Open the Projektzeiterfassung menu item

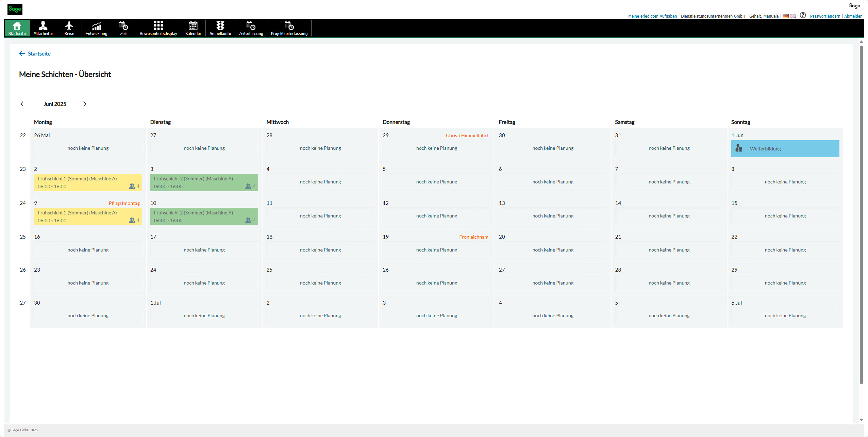pyautogui.click(x=289, y=28)
